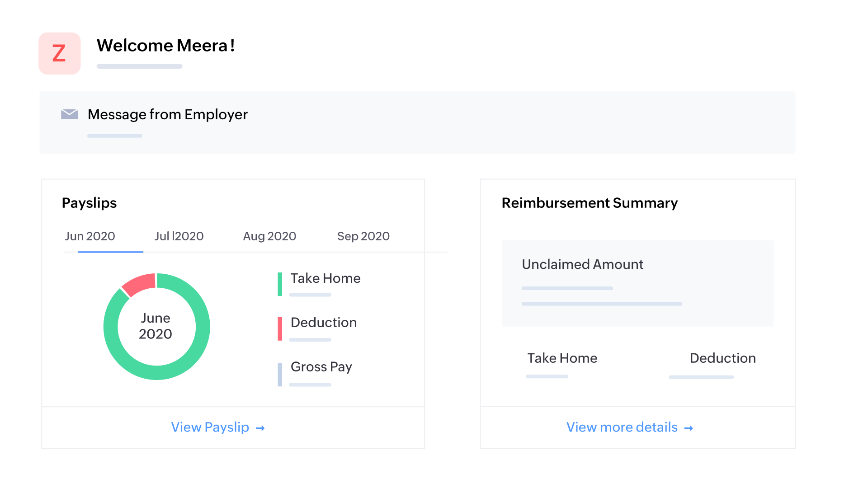Screen dimensions: 868x488
Task: Click the Take Home label in Reimbursement Summary
Action: point(562,358)
